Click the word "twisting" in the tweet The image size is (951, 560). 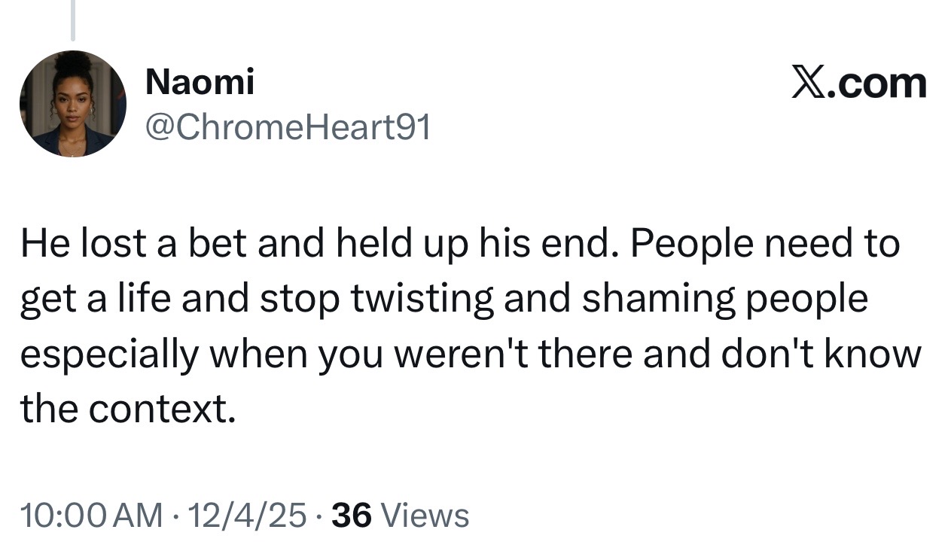click(x=420, y=299)
